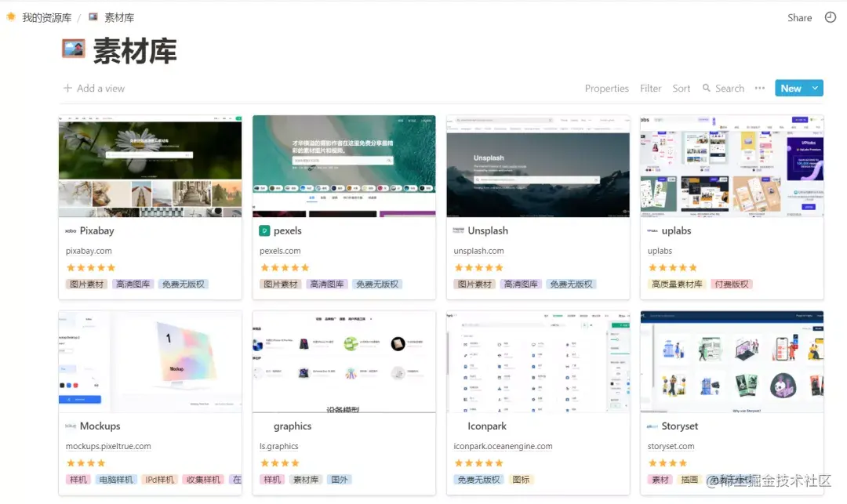
Task: Open the Mockups card title
Action: (100, 426)
